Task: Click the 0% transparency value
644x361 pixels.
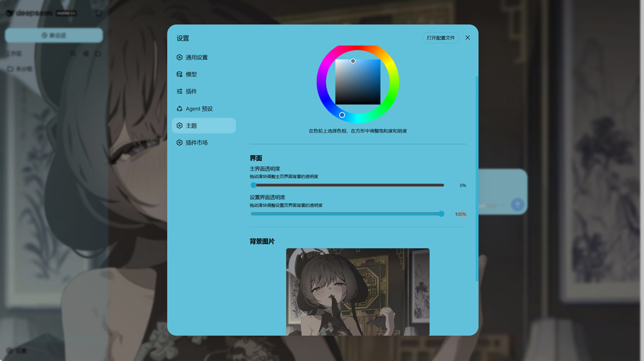Action: (463, 186)
